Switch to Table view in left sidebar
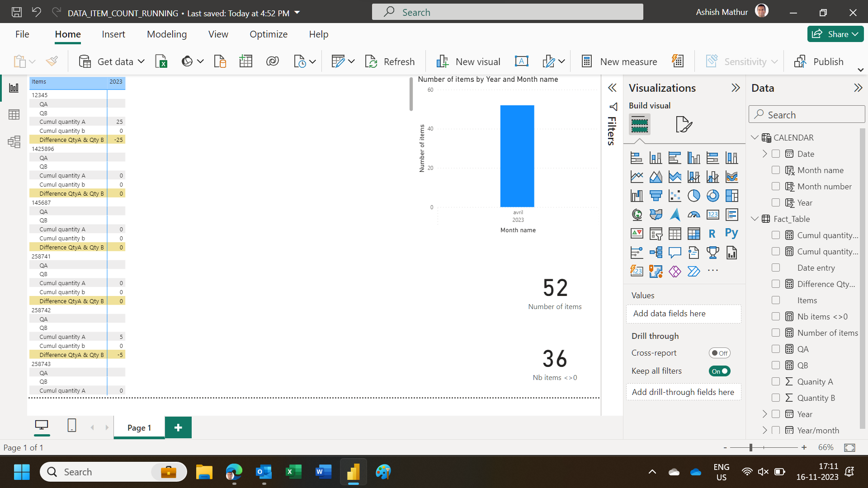Screen dimensions: 868x488 [14, 115]
